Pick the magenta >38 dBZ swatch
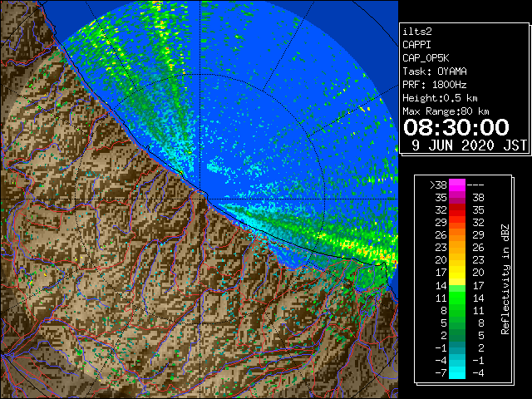 (457, 185)
